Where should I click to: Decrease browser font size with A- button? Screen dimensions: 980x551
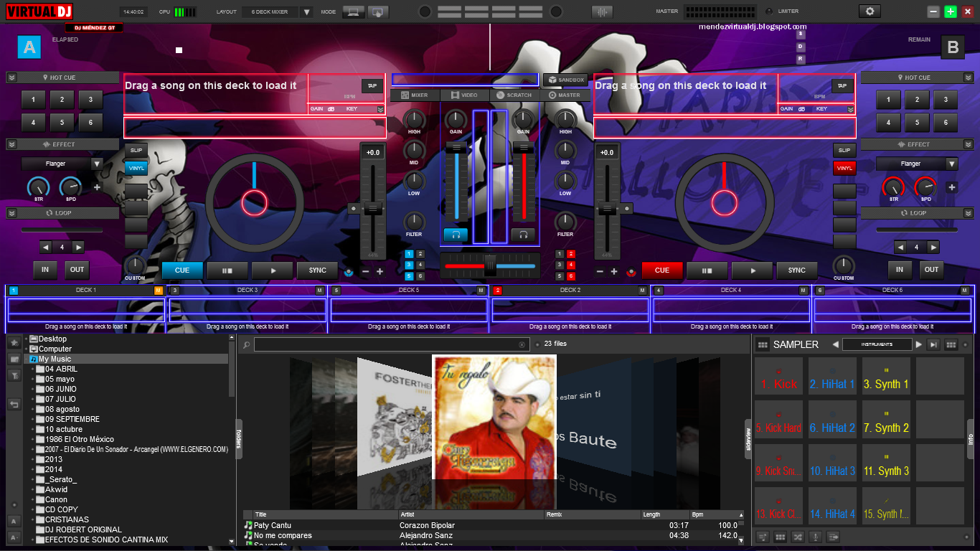point(14,537)
